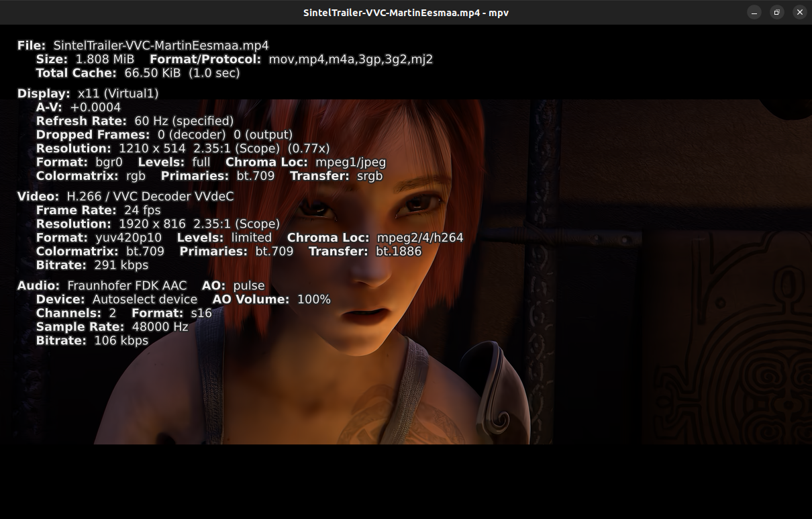Click the window title SintelTrailer-VVC-MartinEesmaa.mp4 - mpv
The width and height of the screenshot is (812, 519).
(405, 12)
